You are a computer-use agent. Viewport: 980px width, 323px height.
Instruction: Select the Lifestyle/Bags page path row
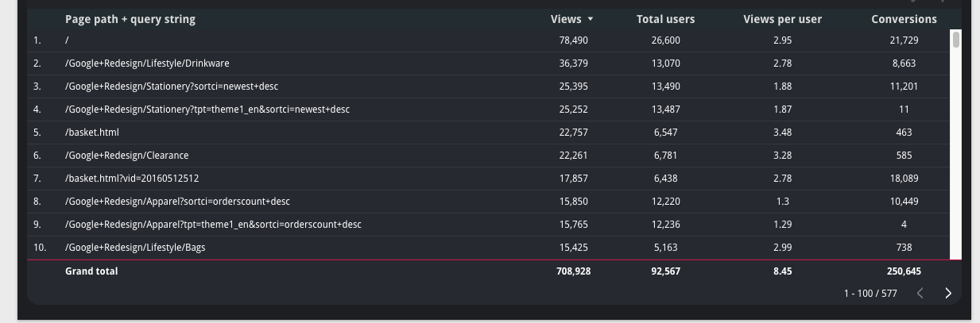489,248
